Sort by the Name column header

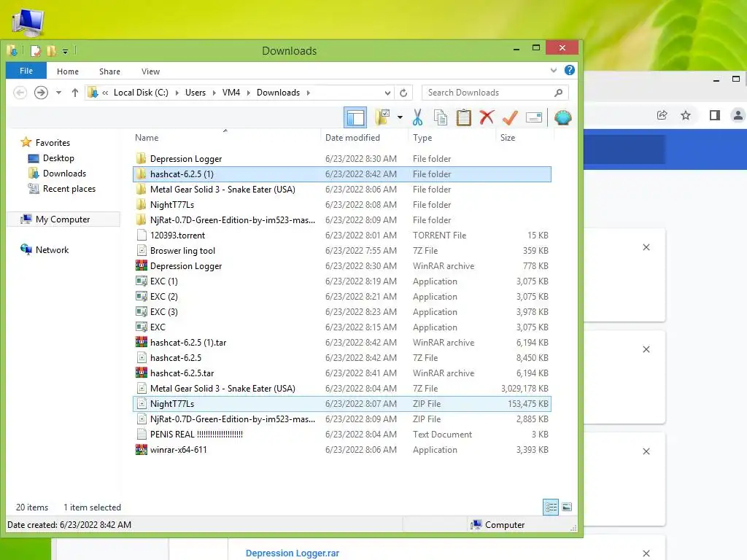point(146,138)
